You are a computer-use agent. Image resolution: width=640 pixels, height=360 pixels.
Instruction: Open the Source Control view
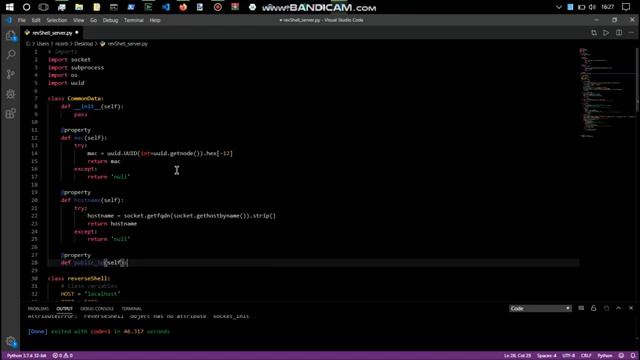11,74
